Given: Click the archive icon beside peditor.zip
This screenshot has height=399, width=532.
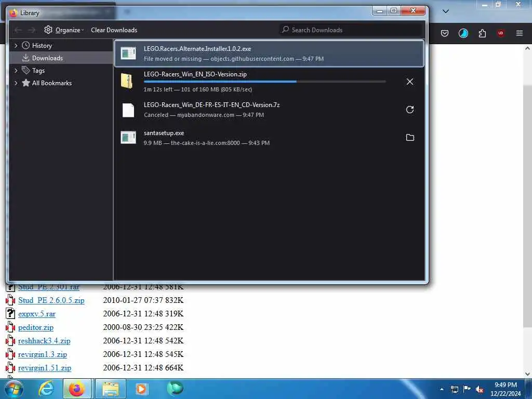Looking at the screenshot, I should tap(10, 327).
